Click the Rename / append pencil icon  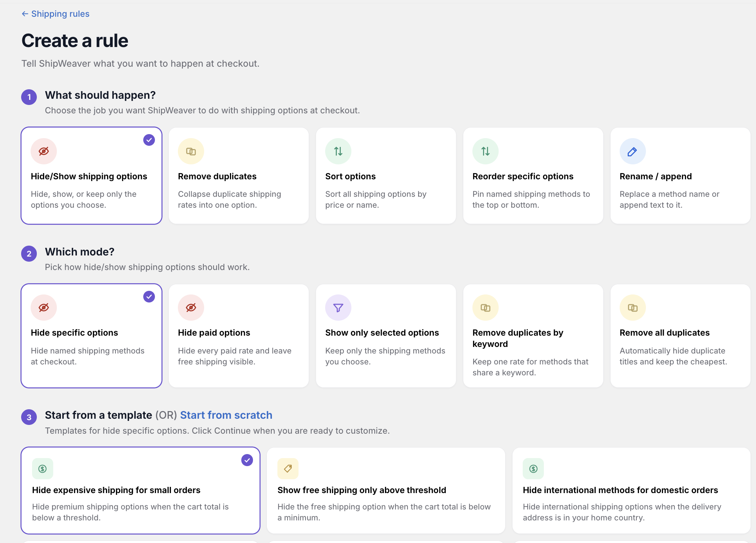tap(633, 151)
